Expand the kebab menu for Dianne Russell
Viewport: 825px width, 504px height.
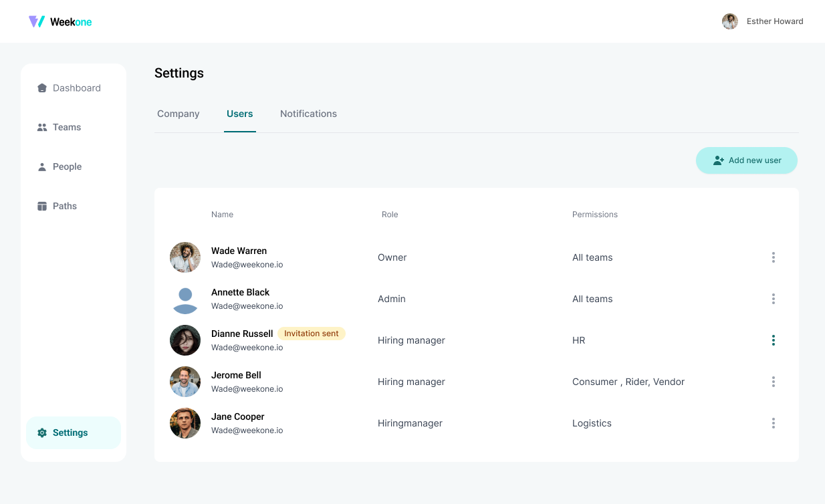point(773,340)
